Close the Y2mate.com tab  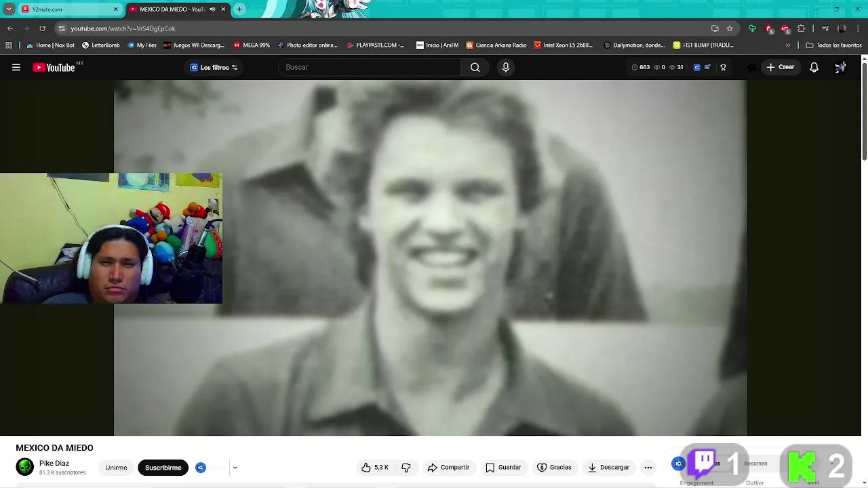pos(115,9)
